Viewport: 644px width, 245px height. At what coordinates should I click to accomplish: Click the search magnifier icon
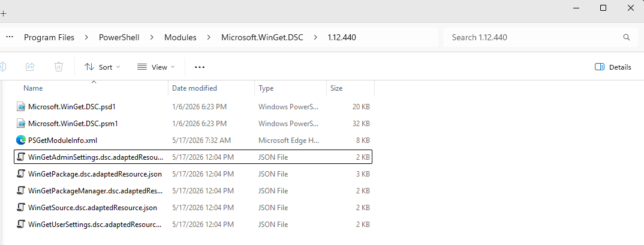click(x=627, y=37)
